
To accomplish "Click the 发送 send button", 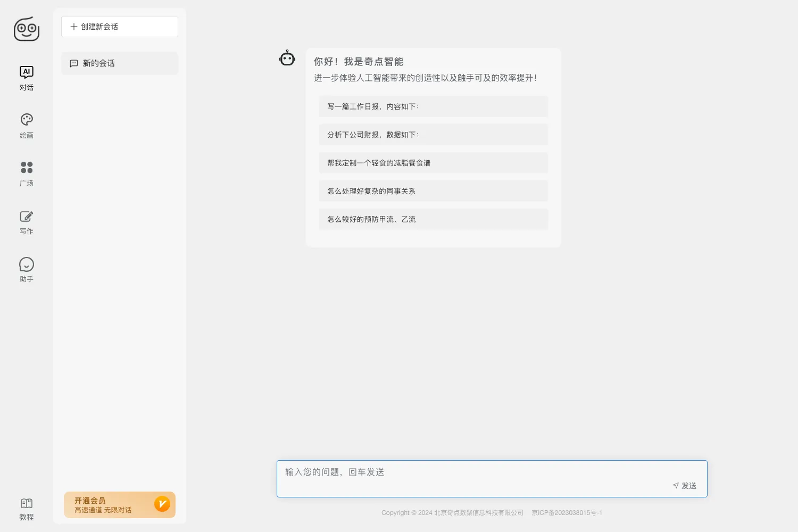I will [685, 486].
